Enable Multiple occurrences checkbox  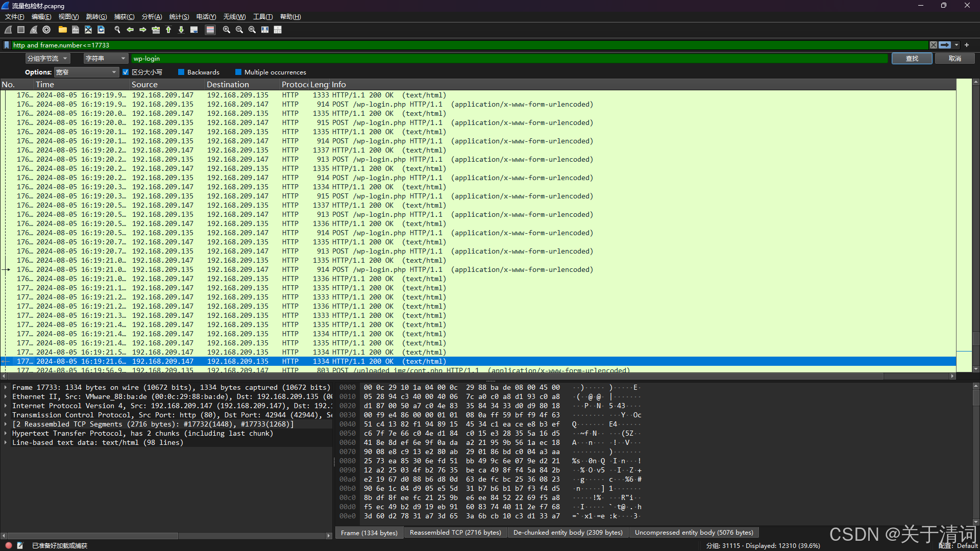click(x=238, y=72)
